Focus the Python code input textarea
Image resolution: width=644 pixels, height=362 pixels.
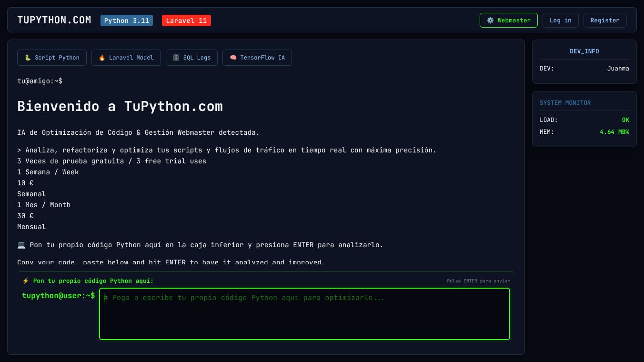(x=305, y=314)
